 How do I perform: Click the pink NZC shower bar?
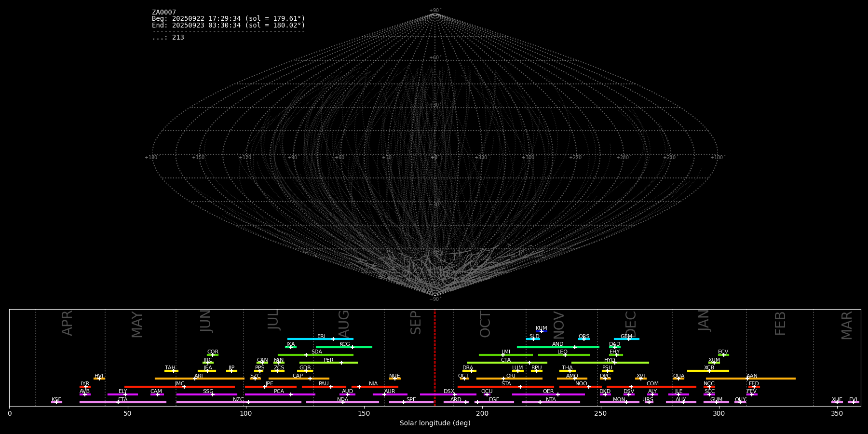coord(239,402)
